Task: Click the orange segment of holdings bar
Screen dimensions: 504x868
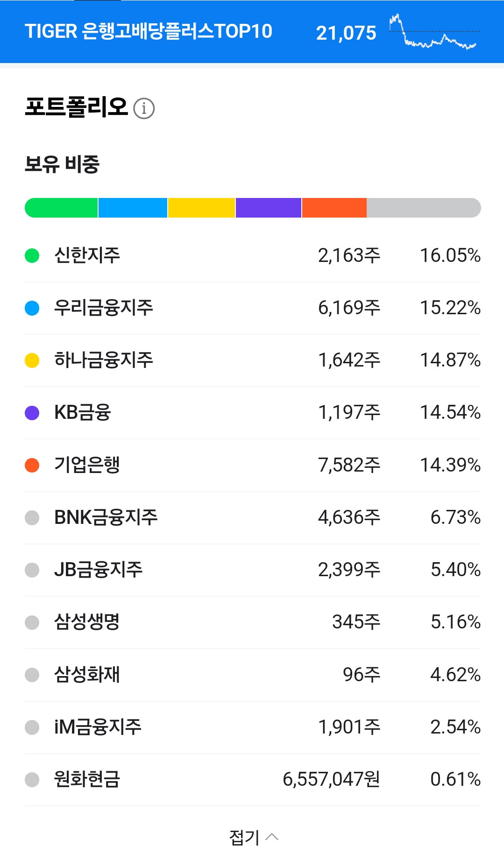Action: coord(334,208)
